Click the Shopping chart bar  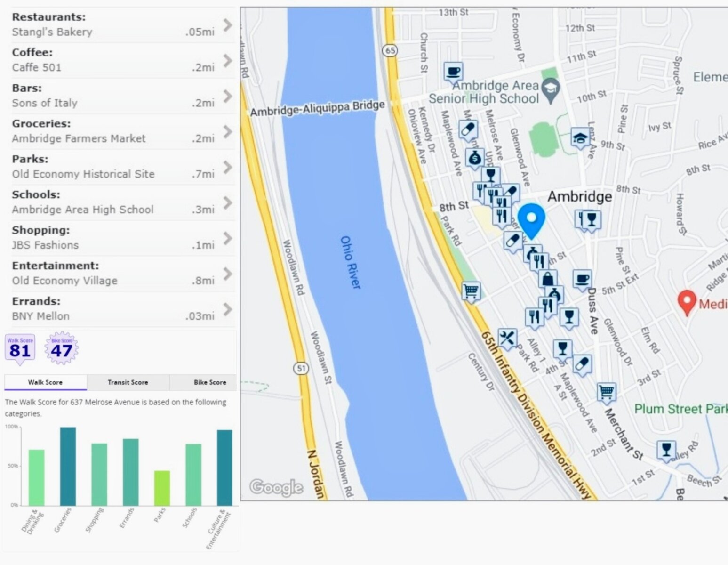[x=99, y=474]
